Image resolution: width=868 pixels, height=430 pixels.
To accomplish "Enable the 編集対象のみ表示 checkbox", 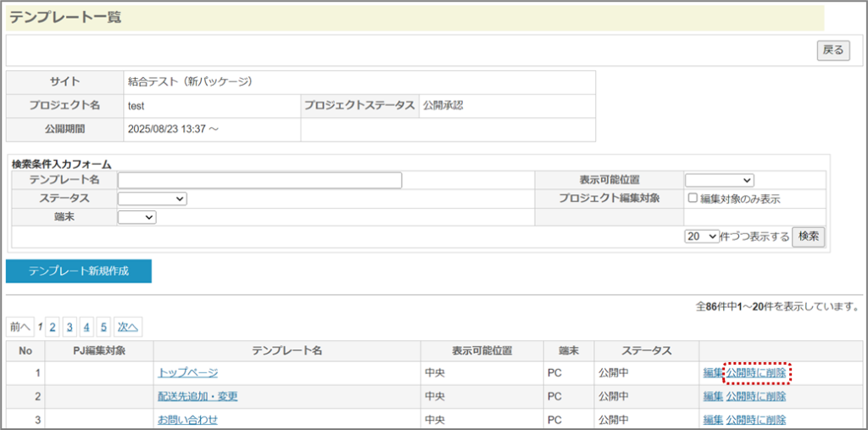I will click(693, 198).
